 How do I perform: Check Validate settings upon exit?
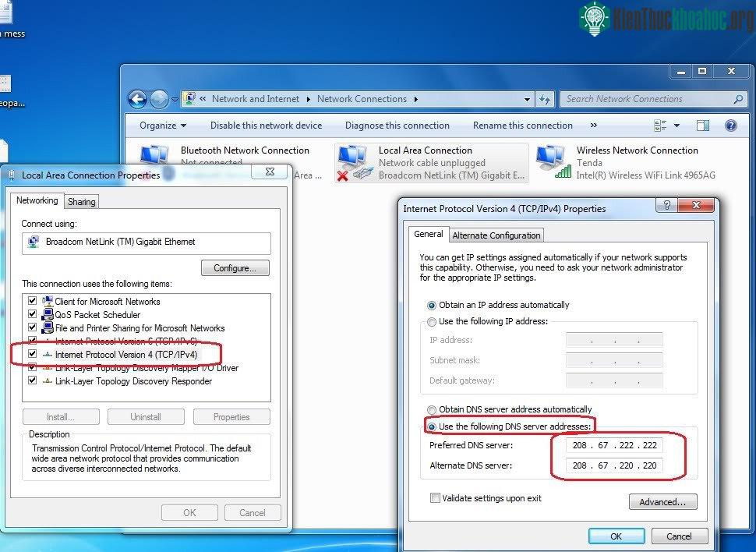[x=435, y=498]
